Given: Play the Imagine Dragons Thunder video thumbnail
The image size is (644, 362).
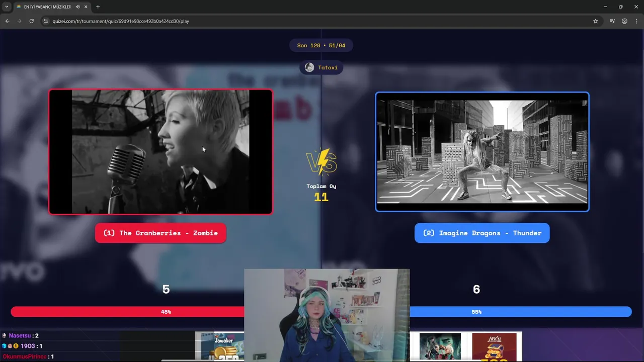Looking at the screenshot, I should pos(482,152).
